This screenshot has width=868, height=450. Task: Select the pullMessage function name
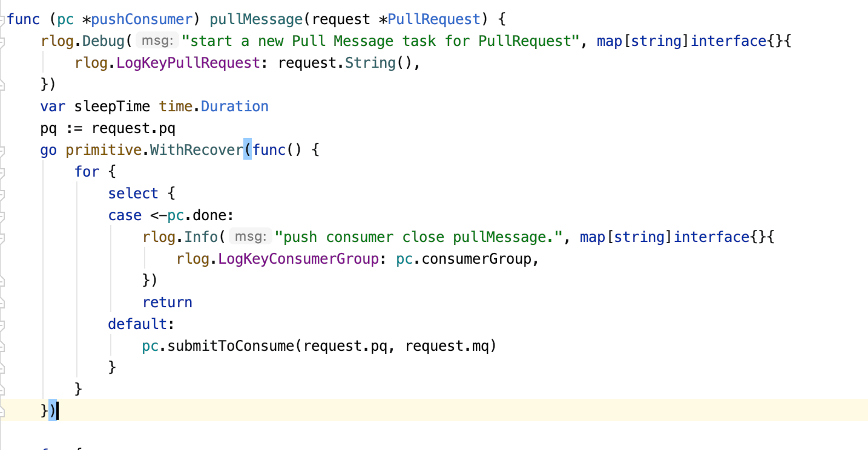255,19
